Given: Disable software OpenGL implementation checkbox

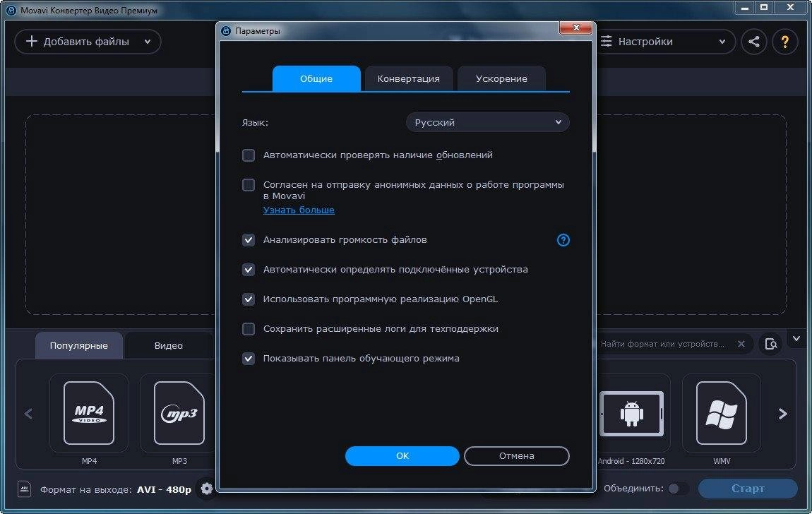Looking at the screenshot, I should click(x=249, y=299).
